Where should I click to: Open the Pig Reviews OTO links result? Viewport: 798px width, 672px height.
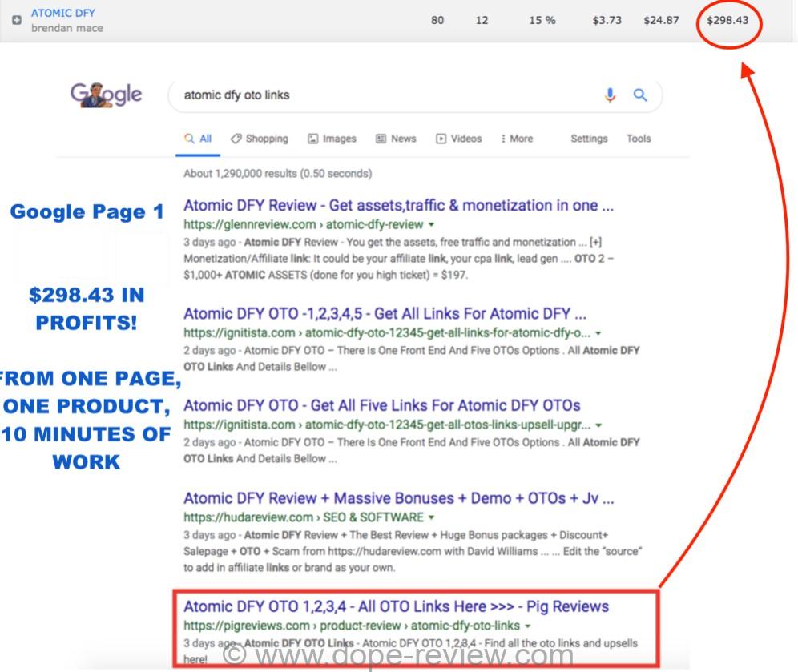pyautogui.click(x=396, y=606)
